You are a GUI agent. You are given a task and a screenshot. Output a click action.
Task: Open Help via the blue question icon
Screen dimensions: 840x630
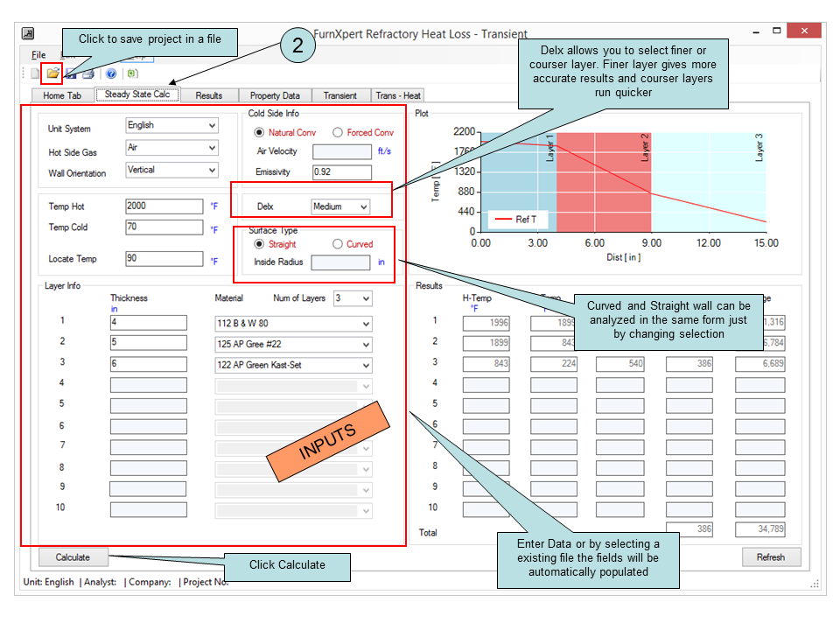pos(111,73)
